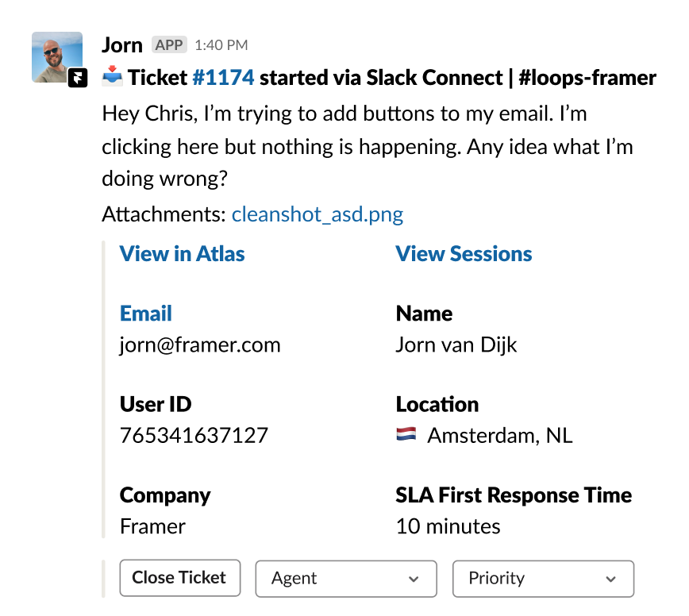The height and width of the screenshot is (616, 689).
Task: Open the cleanshot_asd.png attachment
Action: pyautogui.click(x=317, y=214)
